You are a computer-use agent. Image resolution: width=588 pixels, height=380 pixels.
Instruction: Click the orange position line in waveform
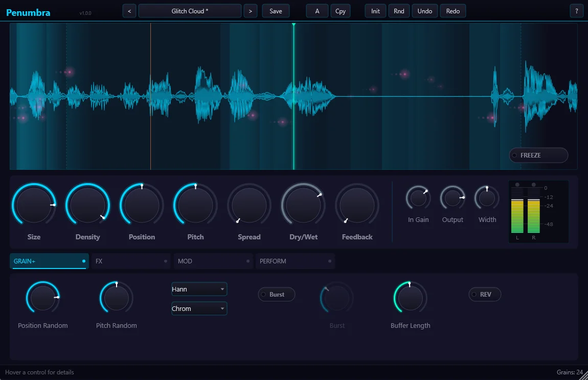click(x=151, y=97)
